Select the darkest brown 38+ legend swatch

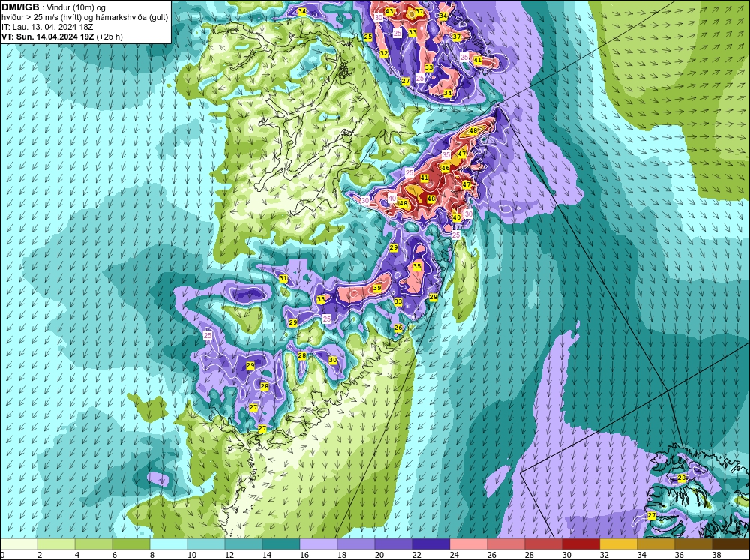[731, 544]
